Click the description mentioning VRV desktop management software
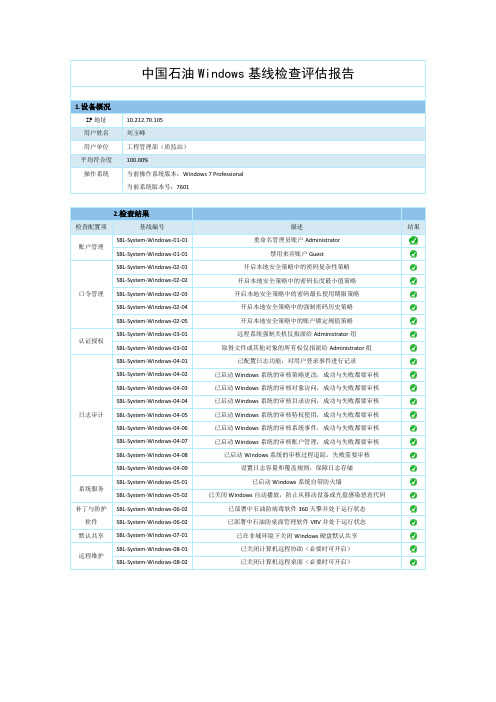Viewport: 496px width, 702px height. coord(296,522)
